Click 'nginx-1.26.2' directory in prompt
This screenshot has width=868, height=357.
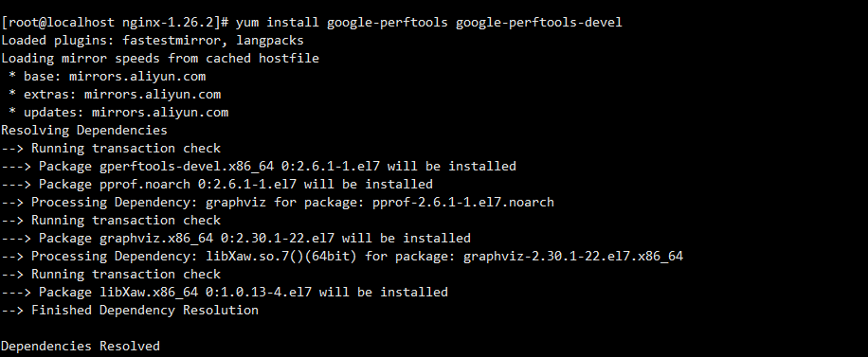tap(168, 23)
